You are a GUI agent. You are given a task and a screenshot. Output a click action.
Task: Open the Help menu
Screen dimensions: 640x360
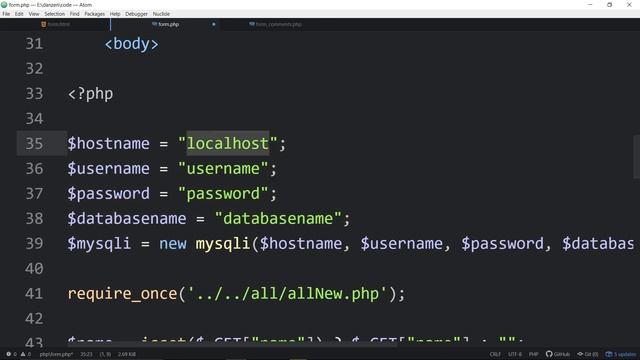click(115, 14)
